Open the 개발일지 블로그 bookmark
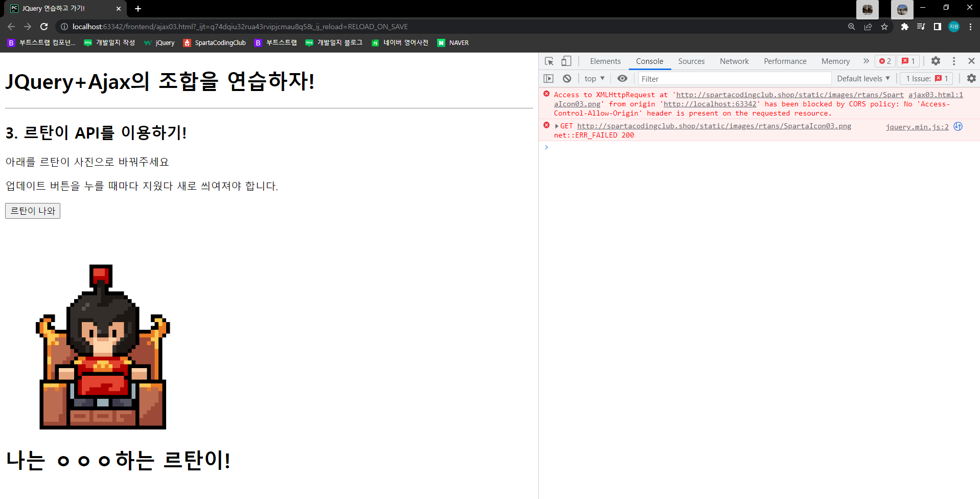This screenshot has width=980, height=499. [x=334, y=43]
